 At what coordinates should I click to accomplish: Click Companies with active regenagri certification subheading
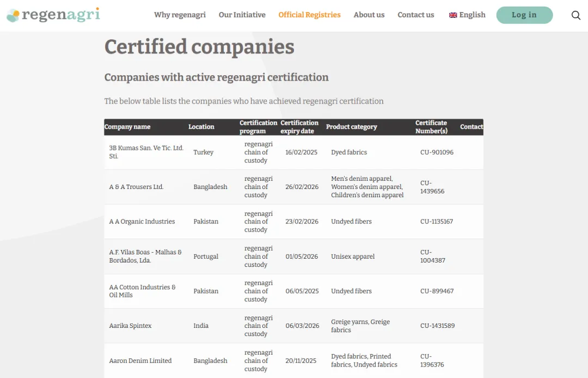216,77
